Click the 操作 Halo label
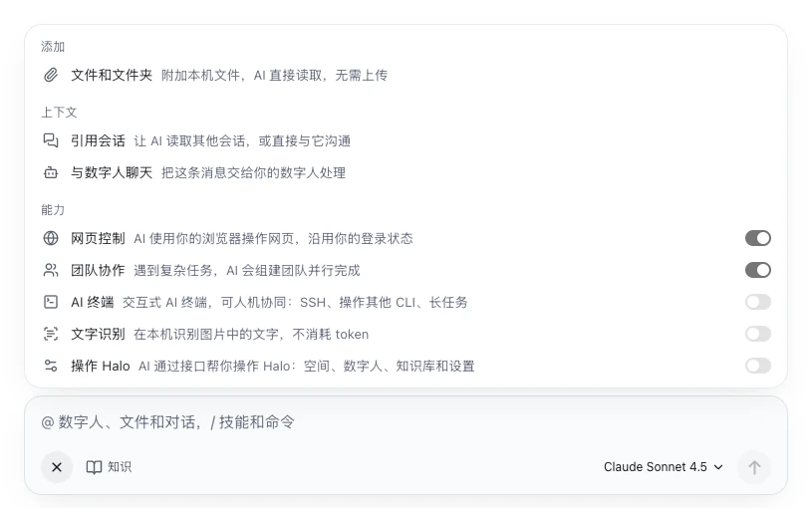 tap(101, 367)
